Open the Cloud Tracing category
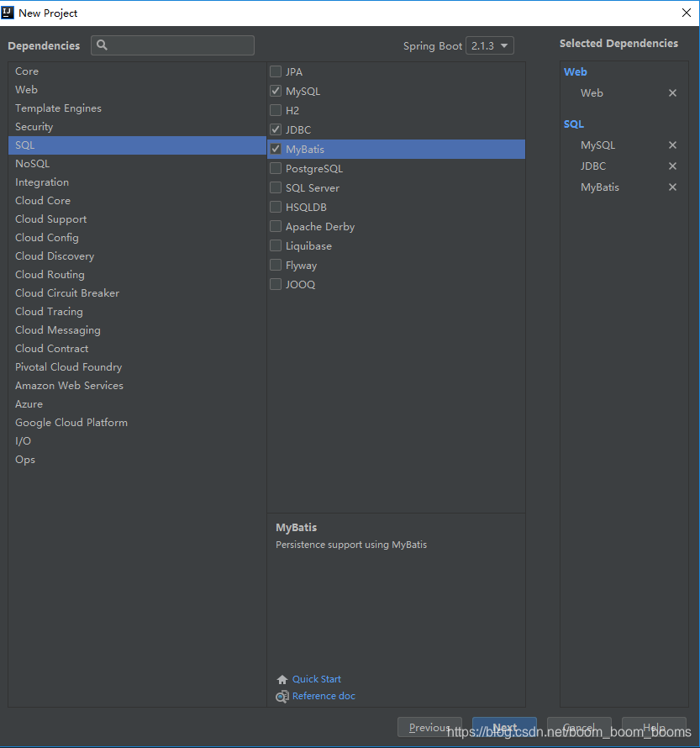This screenshot has height=748, width=700. [x=137, y=312]
